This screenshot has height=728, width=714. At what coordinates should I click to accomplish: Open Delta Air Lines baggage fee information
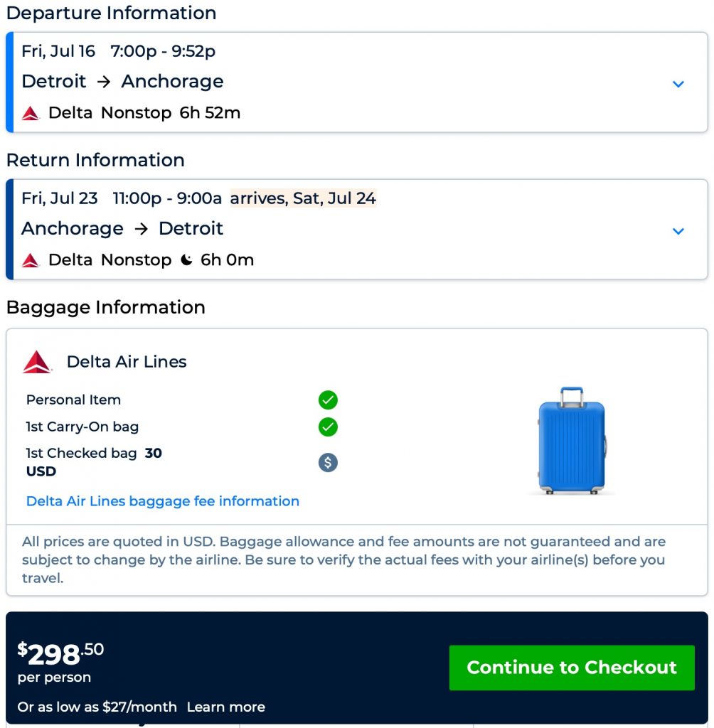pyautogui.click(x=163, y=501)
